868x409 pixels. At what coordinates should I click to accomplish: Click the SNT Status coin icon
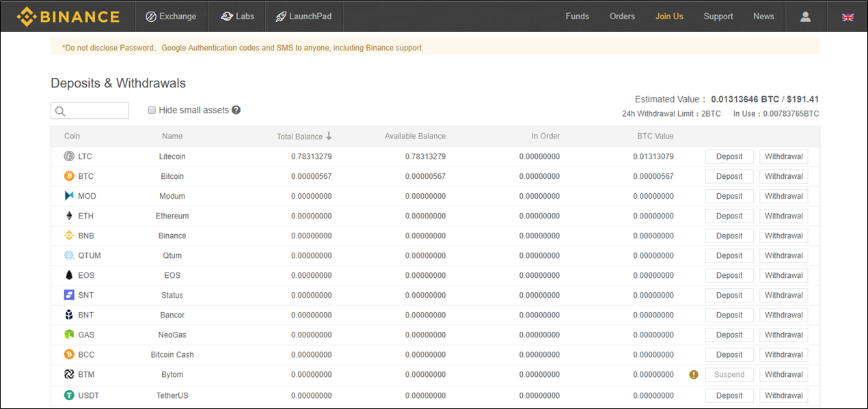pos(69,295)
